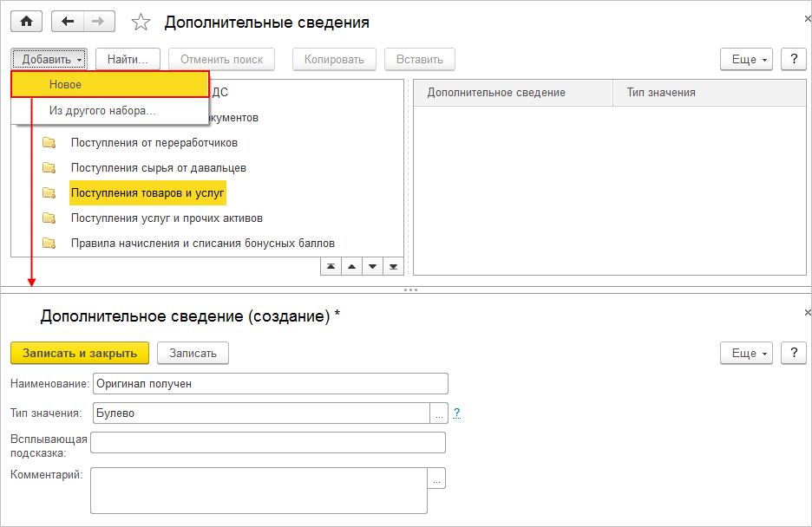Click the Записать button
Viewport: 812px width, 527px height.
(x=193, y=354)
